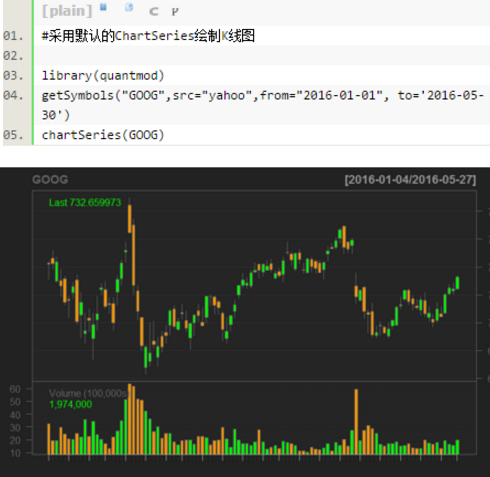The width and height of the screenshot is (490, 477).
Task: Click the blue square view-plain icon
Action: click(103, 7)
